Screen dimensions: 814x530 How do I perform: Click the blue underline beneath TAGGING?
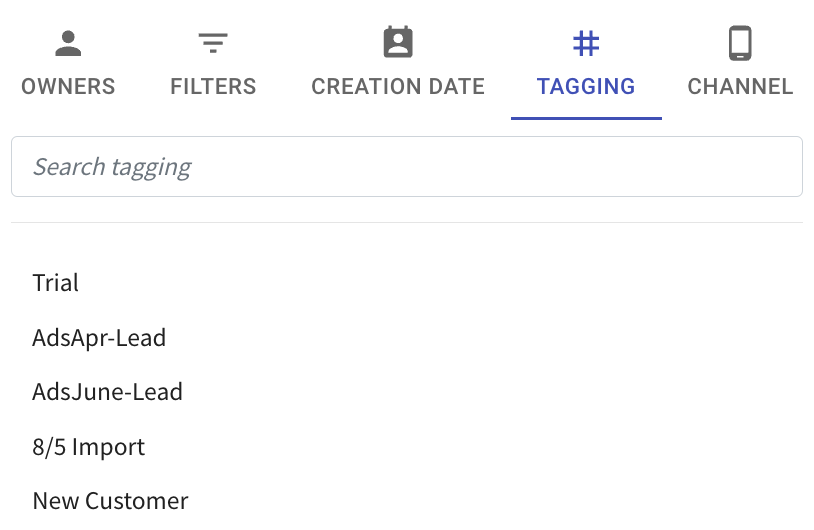586,118
